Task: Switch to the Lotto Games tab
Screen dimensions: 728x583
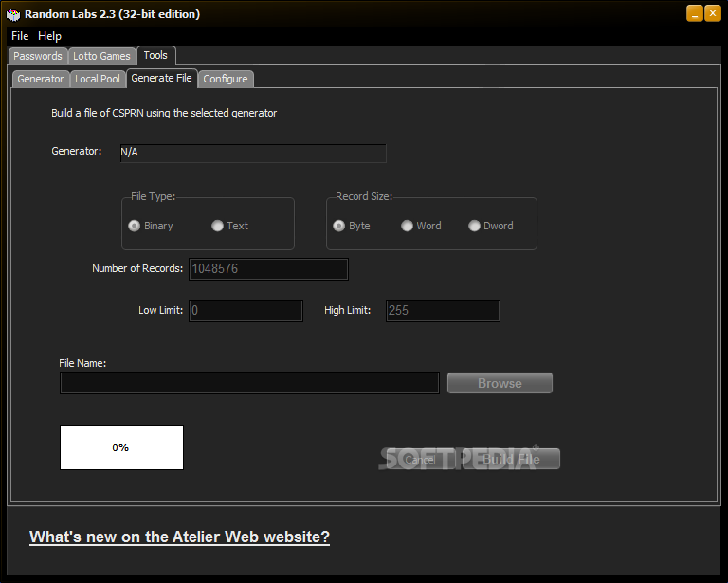Action: pyautogui.click(x=101, y=56)
